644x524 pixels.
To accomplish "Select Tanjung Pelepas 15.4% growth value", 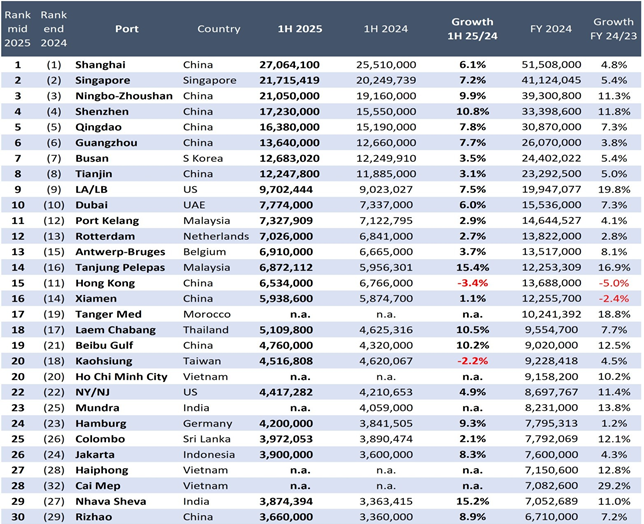I will click(472, 267).
